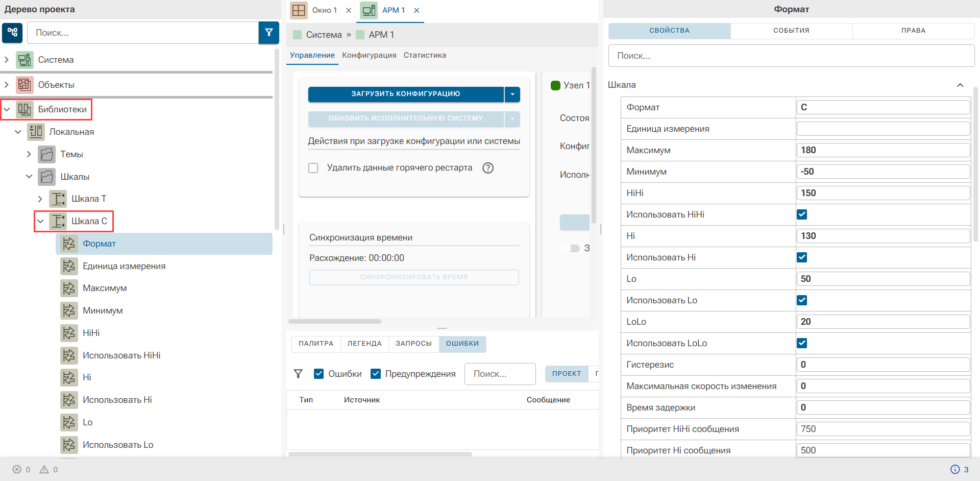Click Система in the breadcrumb path
The height and width of the screenshot is (481, 980).
coord(324,35)
